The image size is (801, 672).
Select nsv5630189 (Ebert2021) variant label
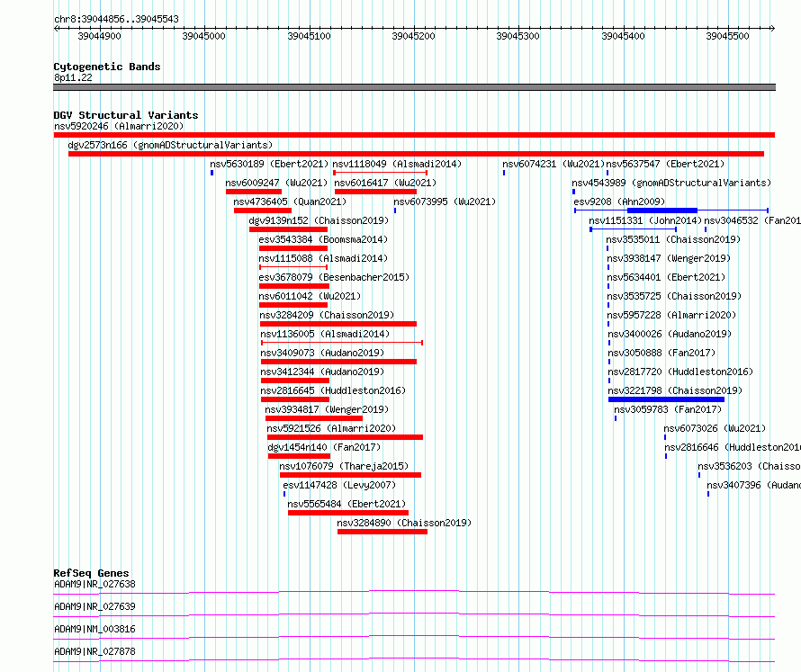click(x=269, y=164)
